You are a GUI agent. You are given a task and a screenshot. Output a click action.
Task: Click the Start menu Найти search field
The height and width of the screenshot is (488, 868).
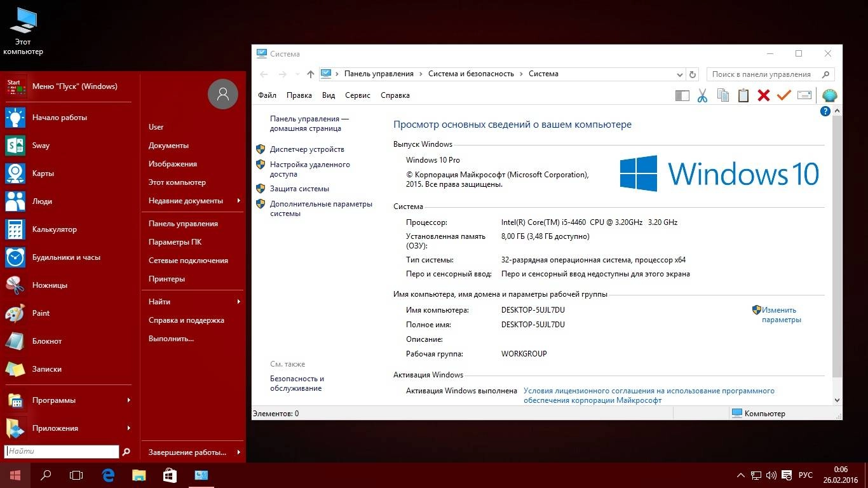coord(62,452)
